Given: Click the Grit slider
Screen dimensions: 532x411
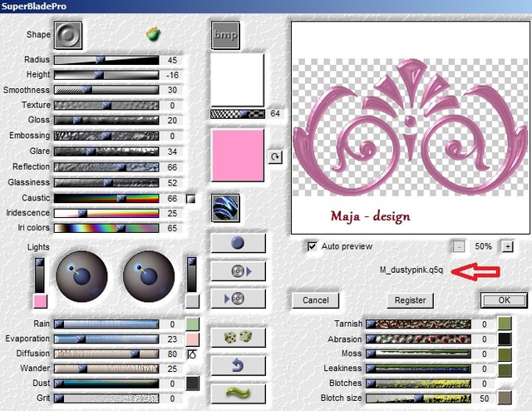Looking at the screenshot, I should click(x=106, y=398).
